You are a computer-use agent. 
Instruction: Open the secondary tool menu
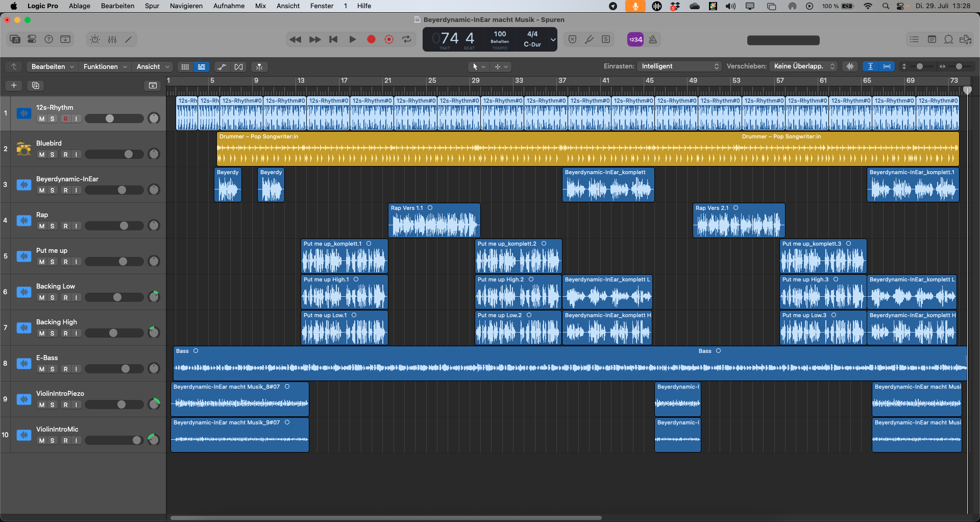pyautogui.click(x=501, y=67)
